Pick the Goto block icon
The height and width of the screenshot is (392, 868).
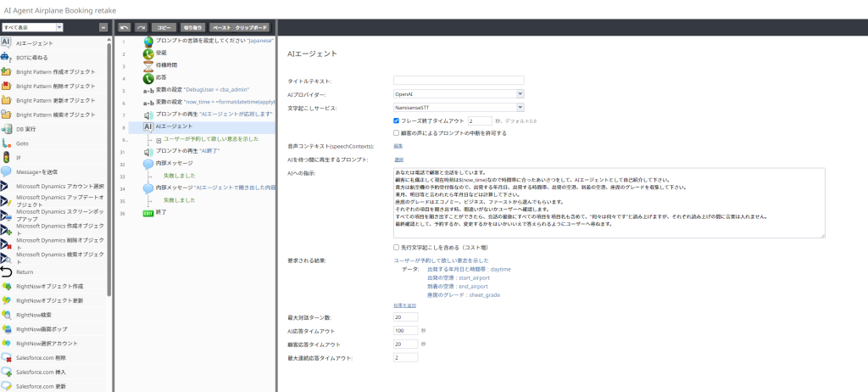pos(7,143)
